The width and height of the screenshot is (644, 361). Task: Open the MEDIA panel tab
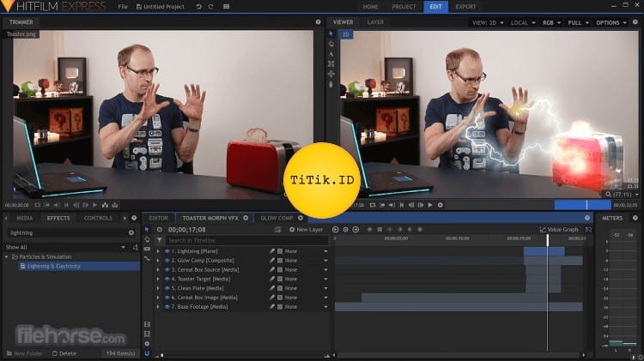(x=24, y=218)
